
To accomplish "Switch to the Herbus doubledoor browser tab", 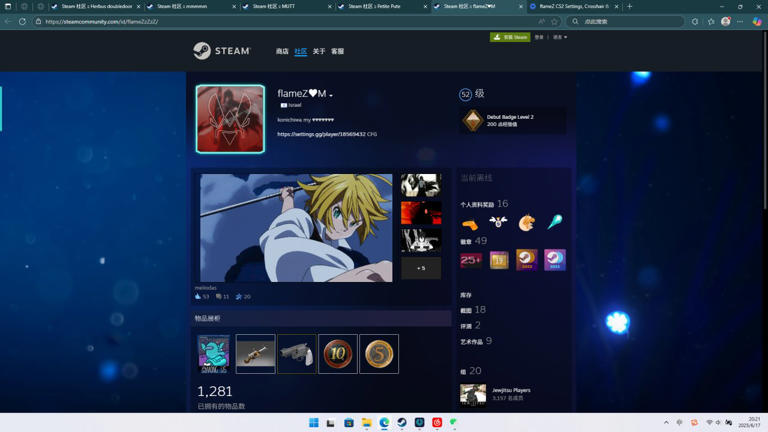I will [96, 6].
